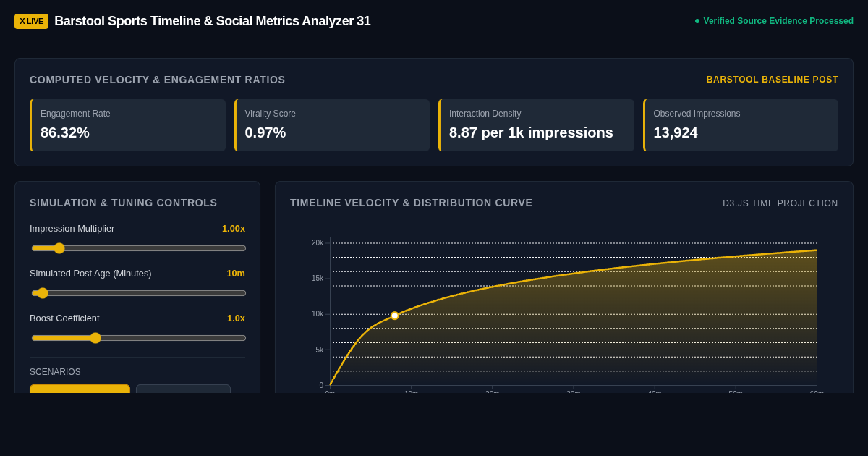The height and width of the screenshot is (456, 868).
Task: Click the Boost Coefficient label
Action: 64,318
